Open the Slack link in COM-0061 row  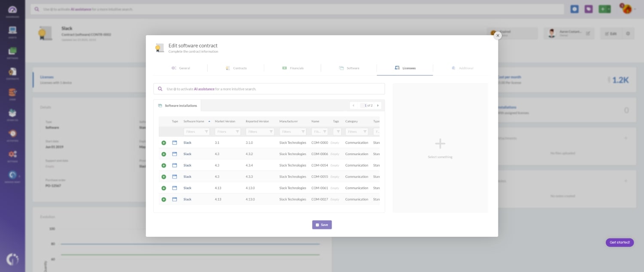[188, 188]
